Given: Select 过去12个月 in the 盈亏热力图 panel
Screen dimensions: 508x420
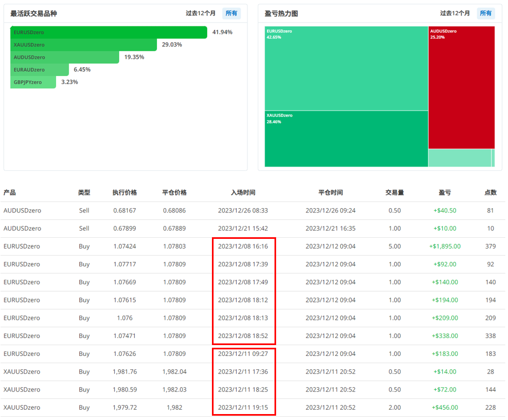Looking at the screenshot, I should coord(455,13).
